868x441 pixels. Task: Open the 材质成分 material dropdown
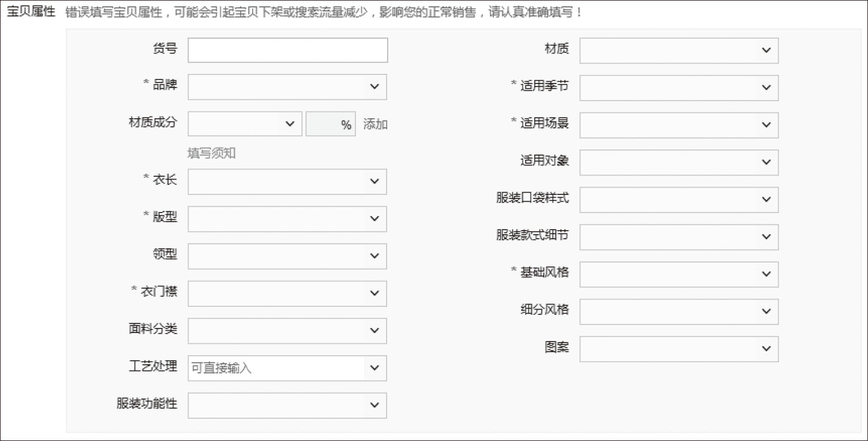pos(245,124)
